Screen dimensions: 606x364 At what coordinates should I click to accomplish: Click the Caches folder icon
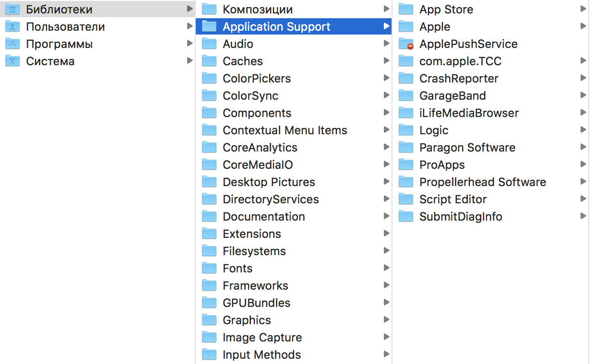pos(209,61)
